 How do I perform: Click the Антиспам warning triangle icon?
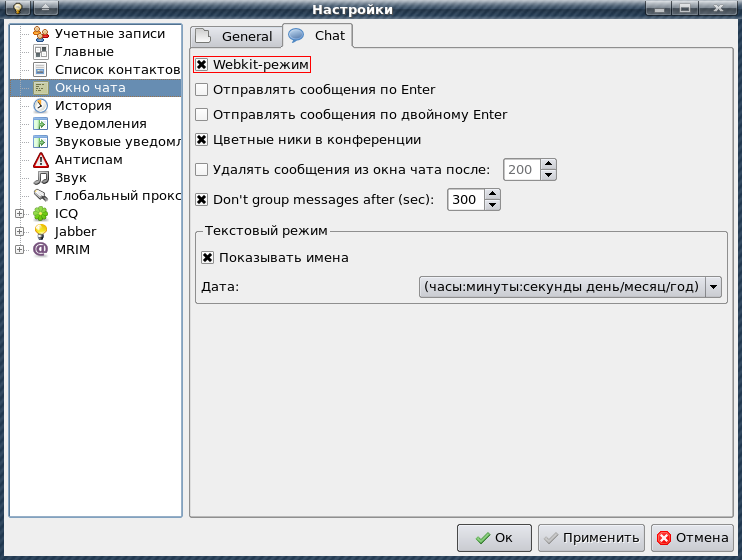pos(41,160)
